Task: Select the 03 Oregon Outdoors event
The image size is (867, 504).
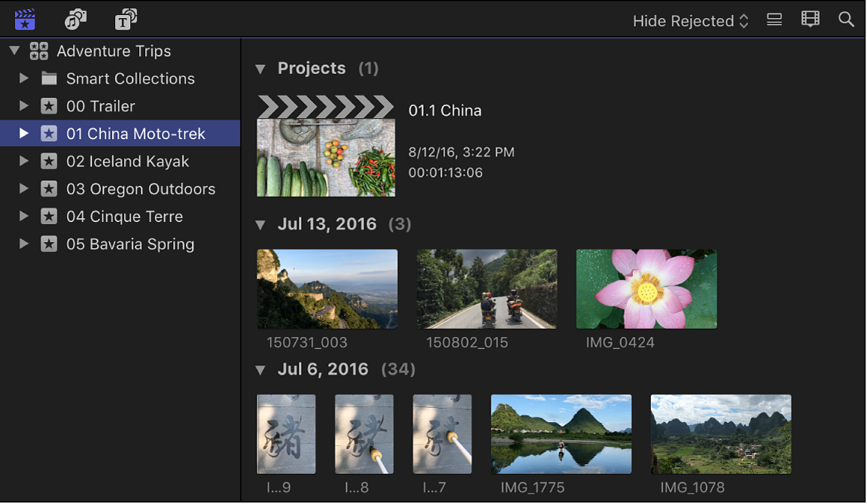Action: tap(140, 189)
